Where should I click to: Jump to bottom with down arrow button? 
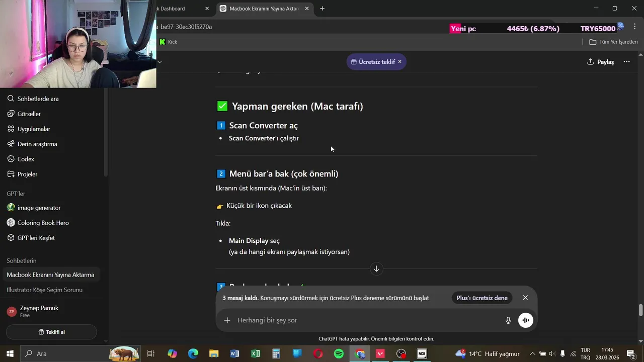(376, 269)
